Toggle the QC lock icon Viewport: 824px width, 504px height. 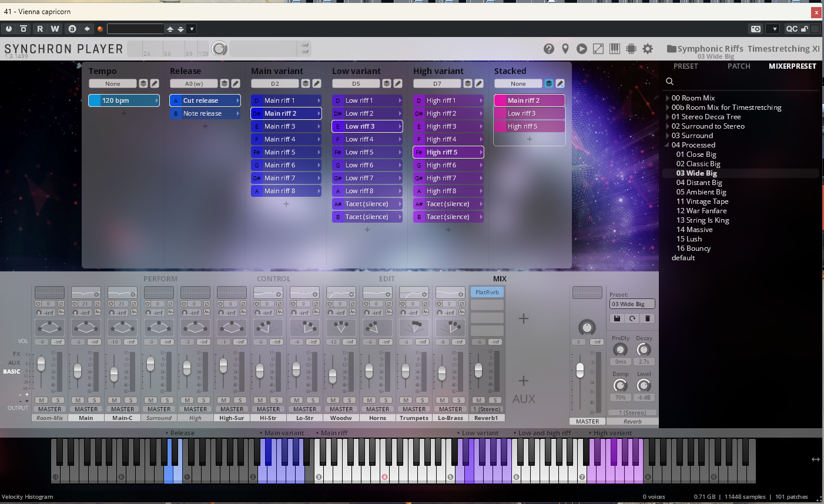tap(805, 29)
